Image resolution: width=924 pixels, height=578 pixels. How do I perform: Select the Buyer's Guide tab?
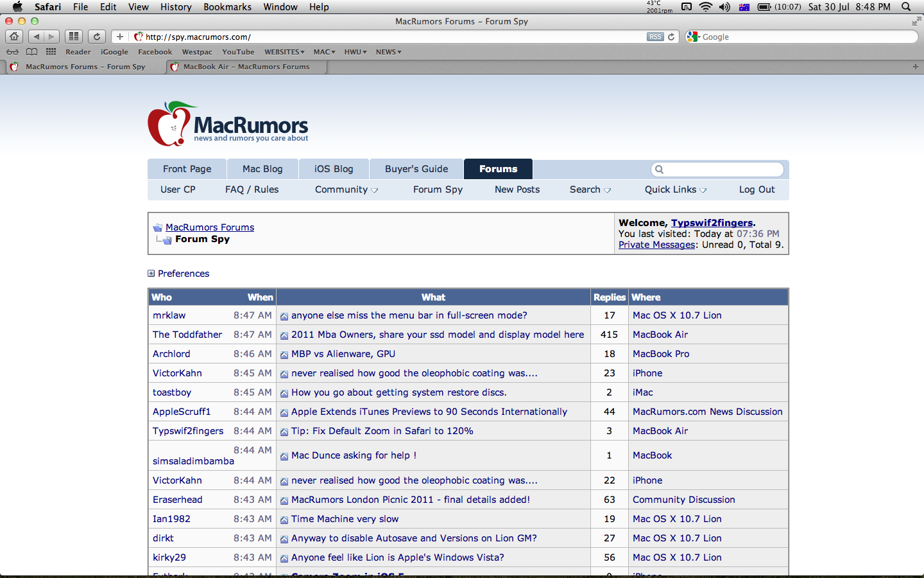(x=416, y=169)
